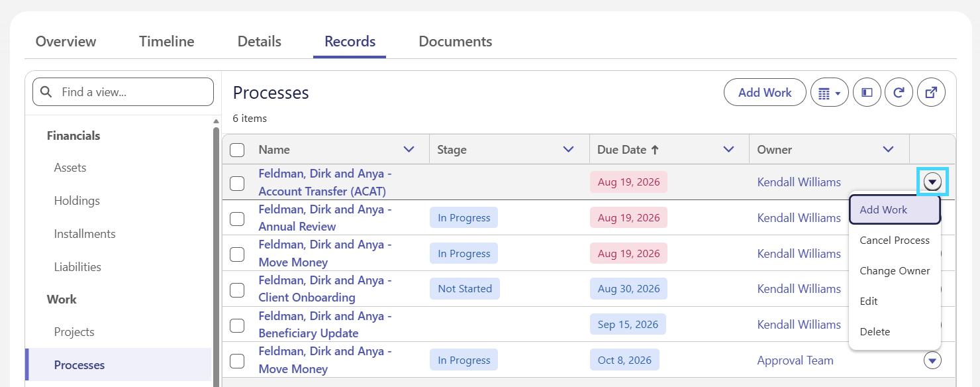Choose Edit from the row menu
Viewport: 980px width, 387px height.
[895, 301]
